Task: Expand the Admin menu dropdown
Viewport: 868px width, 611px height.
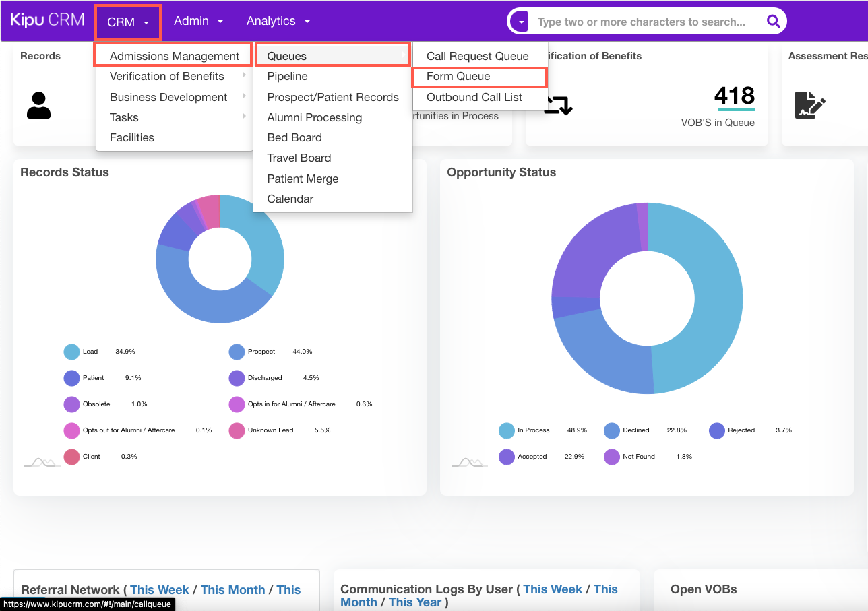Action: 198,22
